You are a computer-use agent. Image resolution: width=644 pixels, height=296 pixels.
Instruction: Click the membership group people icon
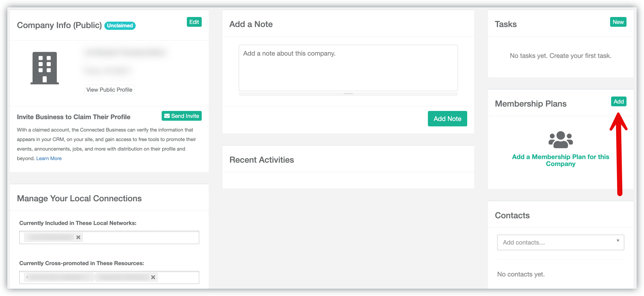(560, 140)
